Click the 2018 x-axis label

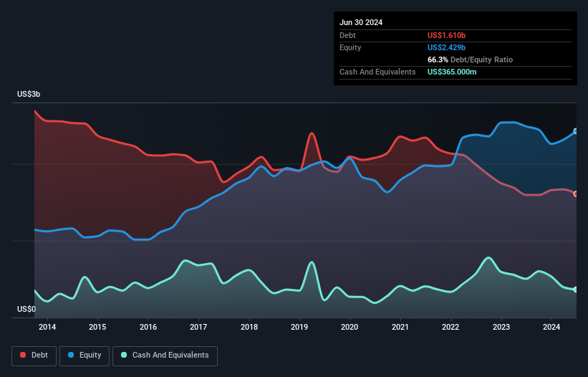point(249,327)
